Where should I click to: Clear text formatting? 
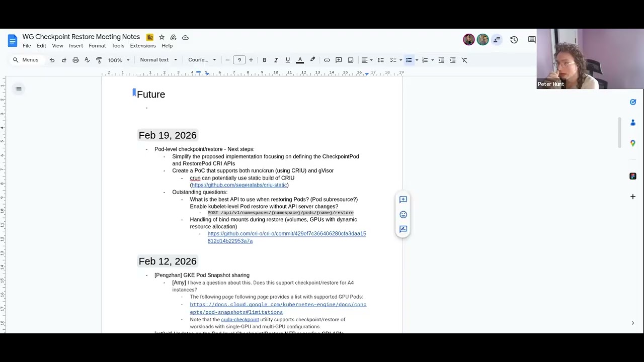[x=464, y=60]
